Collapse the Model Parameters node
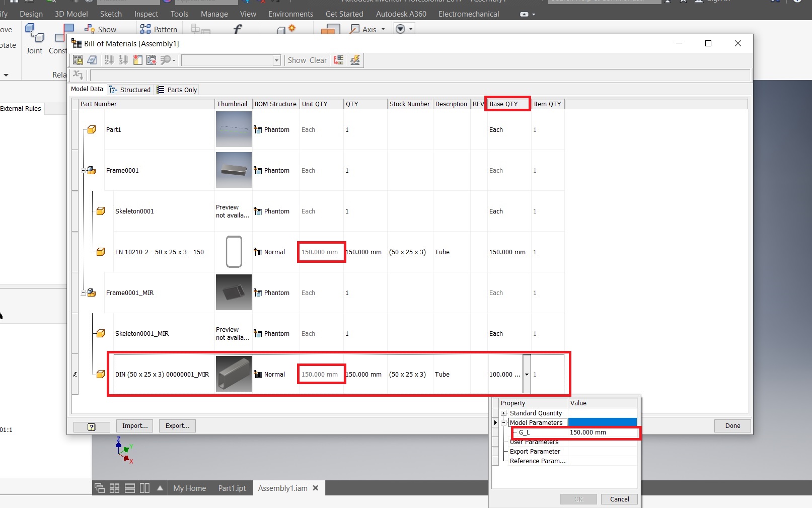The image size is (812, 508). tap(504, 422)
